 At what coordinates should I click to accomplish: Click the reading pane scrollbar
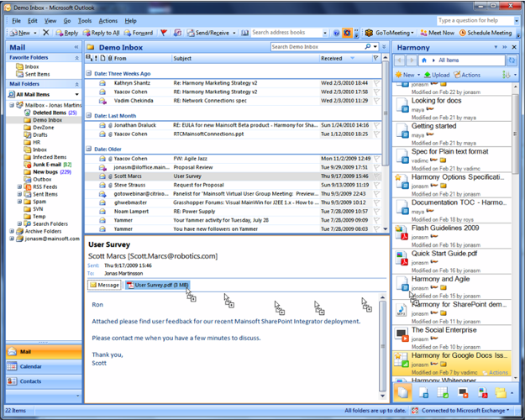382,346
